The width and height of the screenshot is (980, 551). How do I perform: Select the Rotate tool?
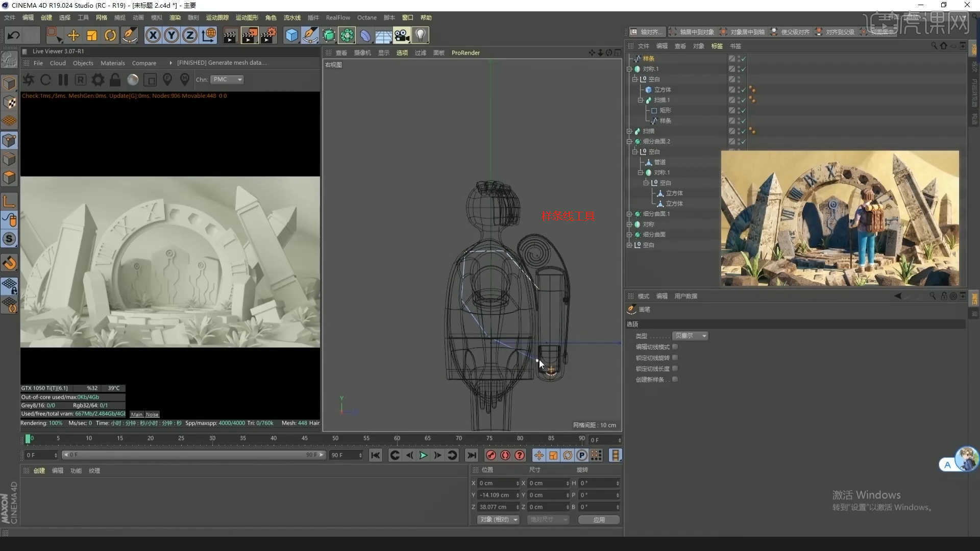110,35
